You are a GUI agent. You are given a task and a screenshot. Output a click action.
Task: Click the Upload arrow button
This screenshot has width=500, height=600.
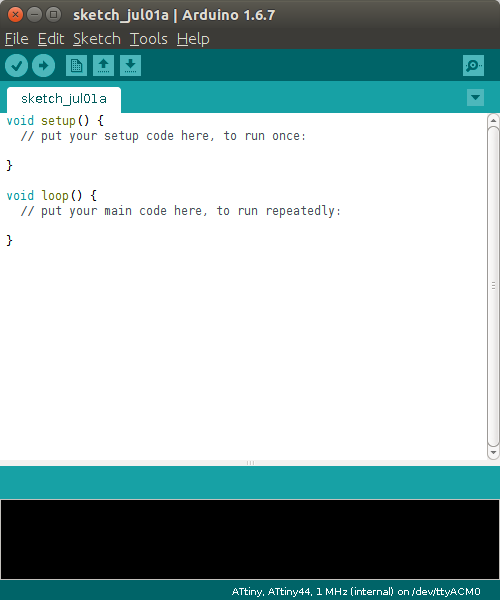click(x=43, y=65)
